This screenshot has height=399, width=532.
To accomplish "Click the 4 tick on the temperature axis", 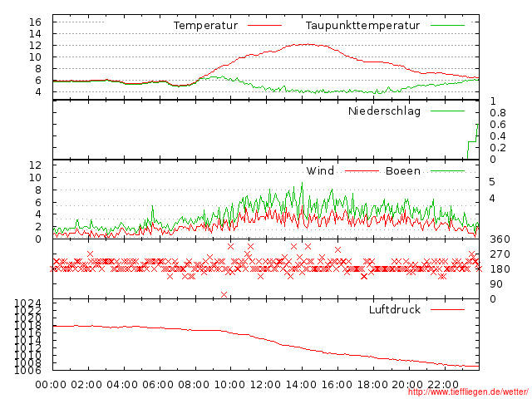I will click(x=38, y=91).
